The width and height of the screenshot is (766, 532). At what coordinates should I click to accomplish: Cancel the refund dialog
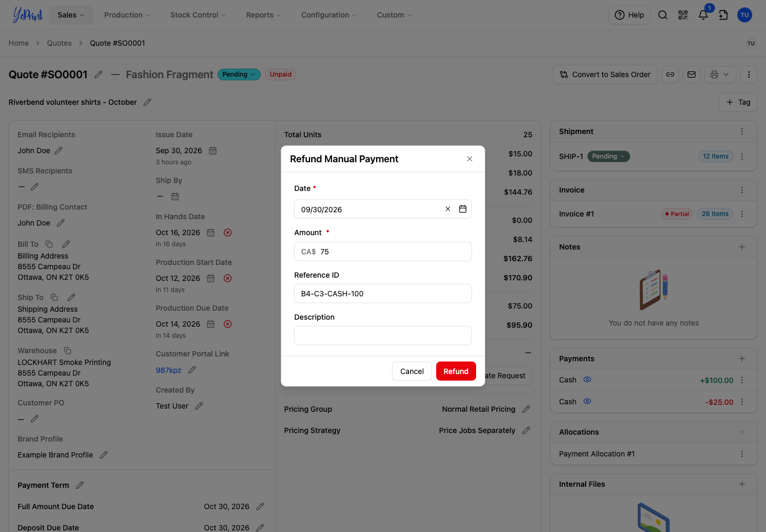click(x=412, y=371)
